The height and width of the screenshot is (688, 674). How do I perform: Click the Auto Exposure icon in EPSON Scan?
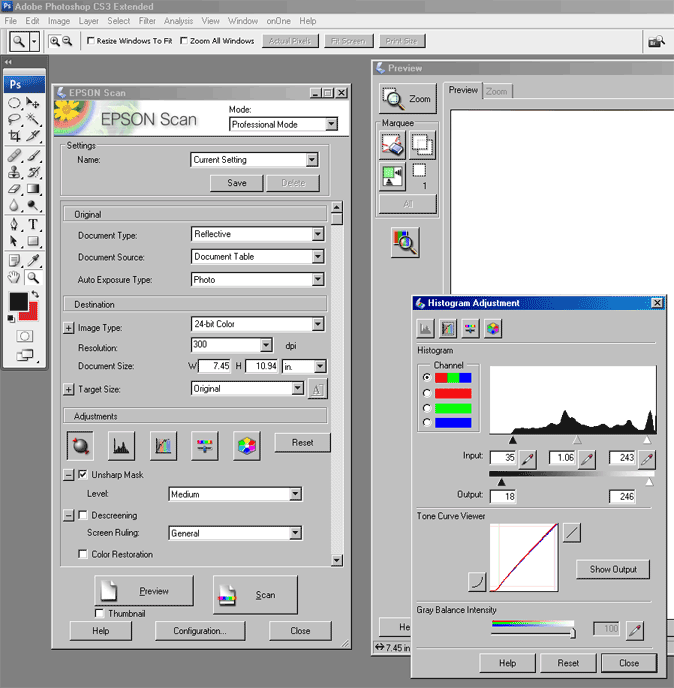[x=80, y=446]
